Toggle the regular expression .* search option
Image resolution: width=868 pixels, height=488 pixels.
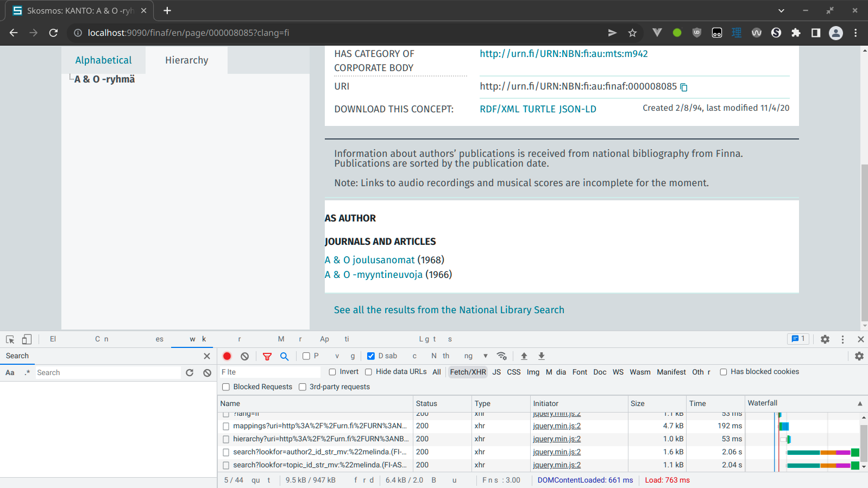tap(27, 372)
